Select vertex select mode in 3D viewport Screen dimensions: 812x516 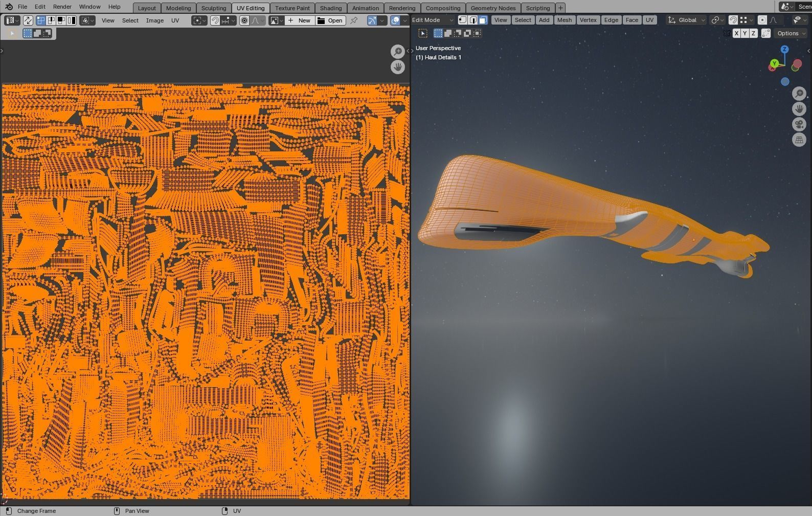point(463,20)
